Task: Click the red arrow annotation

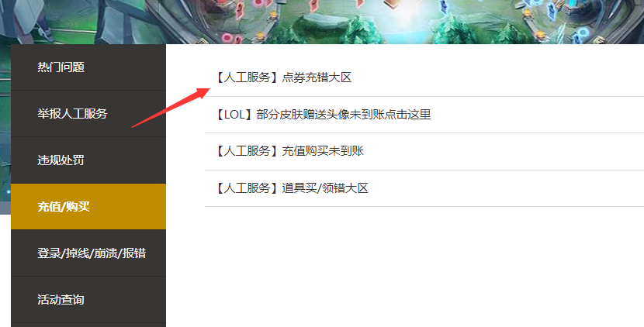Action: tap(171, 108)
